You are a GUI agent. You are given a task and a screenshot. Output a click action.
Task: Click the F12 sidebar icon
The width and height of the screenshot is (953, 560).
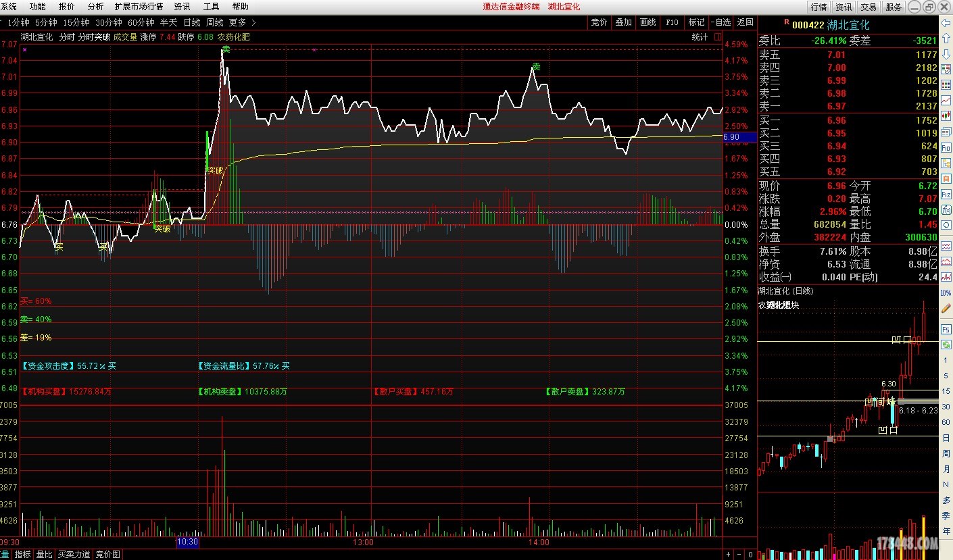click(x=946, y=195)
